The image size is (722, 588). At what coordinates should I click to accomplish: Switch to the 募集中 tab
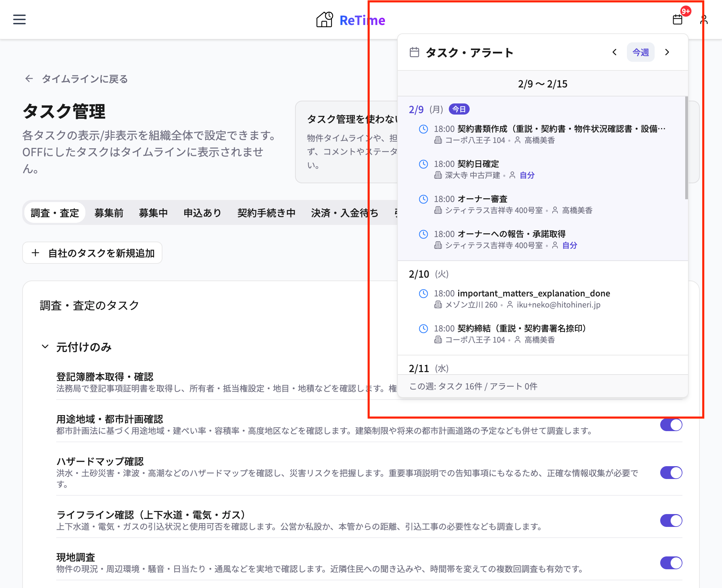tap(154, 213)
